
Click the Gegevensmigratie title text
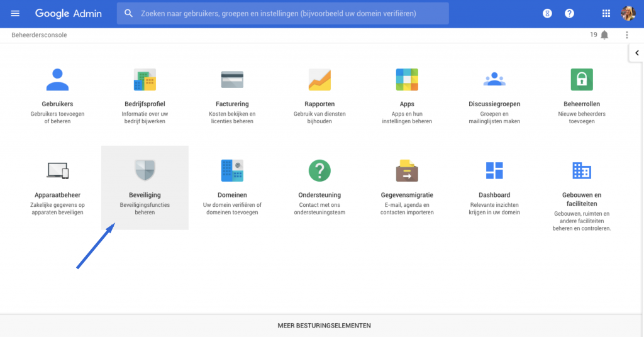coord(407,196)
